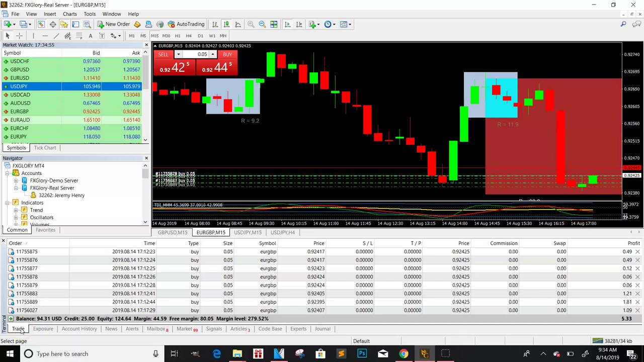This screenshot has height=362, width=644.
Task: Switch to Account History tab
Action: click(x=79, y=329)
